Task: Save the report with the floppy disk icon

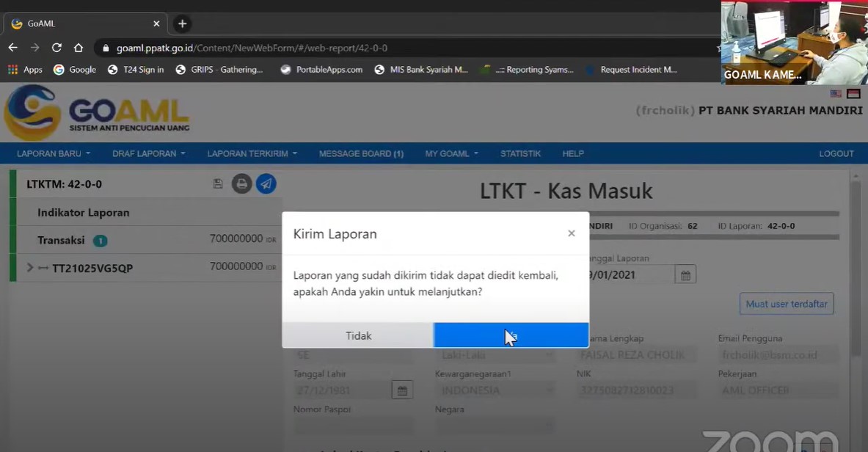Action: click(218, 183)
